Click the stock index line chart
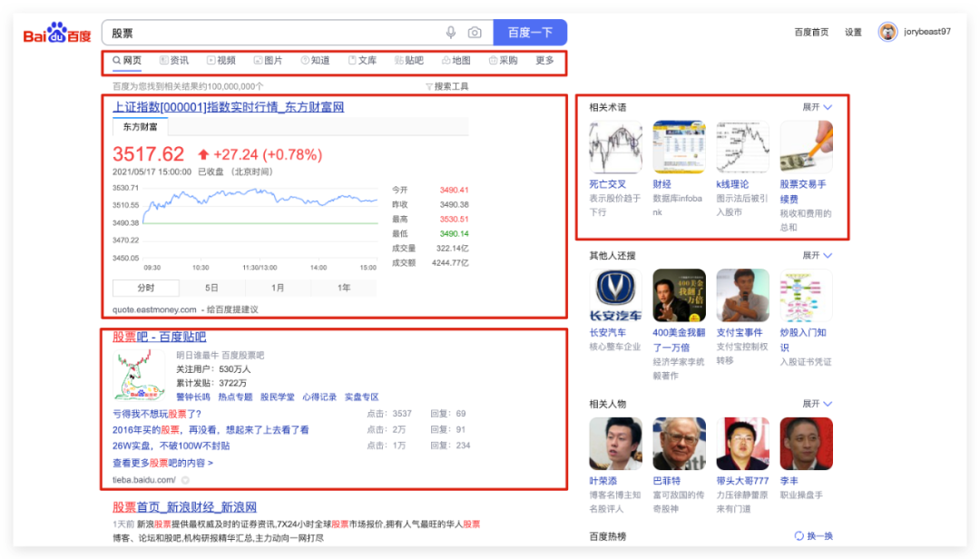The image size is (980, 559). click(x=260, y=223)
